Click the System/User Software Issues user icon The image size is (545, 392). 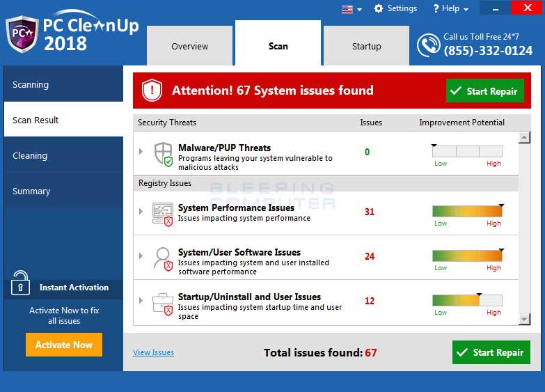point(163,259)
